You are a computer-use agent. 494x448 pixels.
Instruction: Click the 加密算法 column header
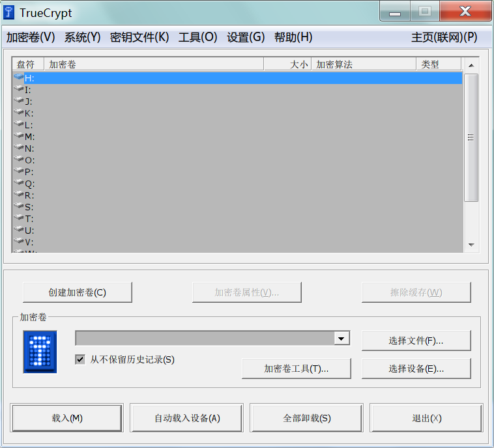pos(364,64)
